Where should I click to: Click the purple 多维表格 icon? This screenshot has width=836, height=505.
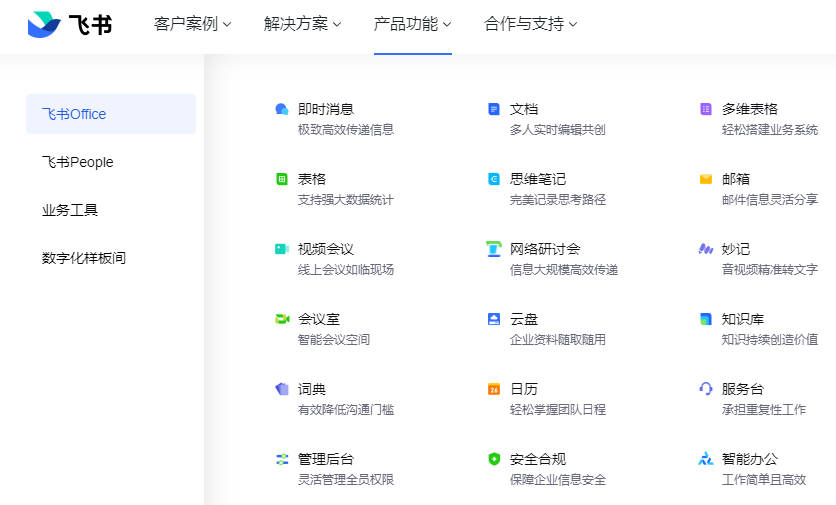click(706, 109)
